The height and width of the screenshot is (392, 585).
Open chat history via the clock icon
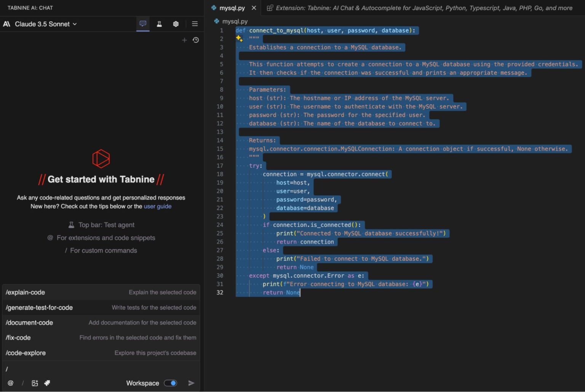pyautogui.click(x=195, y=40)
